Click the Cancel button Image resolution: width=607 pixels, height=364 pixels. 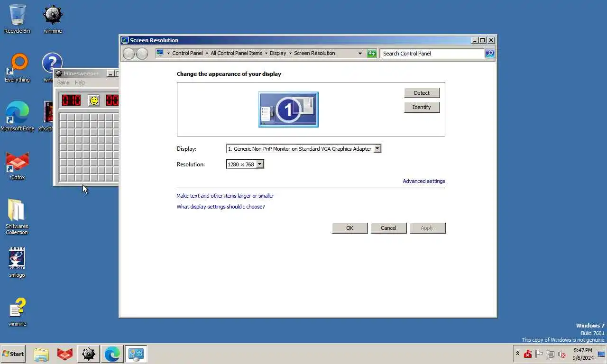pos(388,228)
